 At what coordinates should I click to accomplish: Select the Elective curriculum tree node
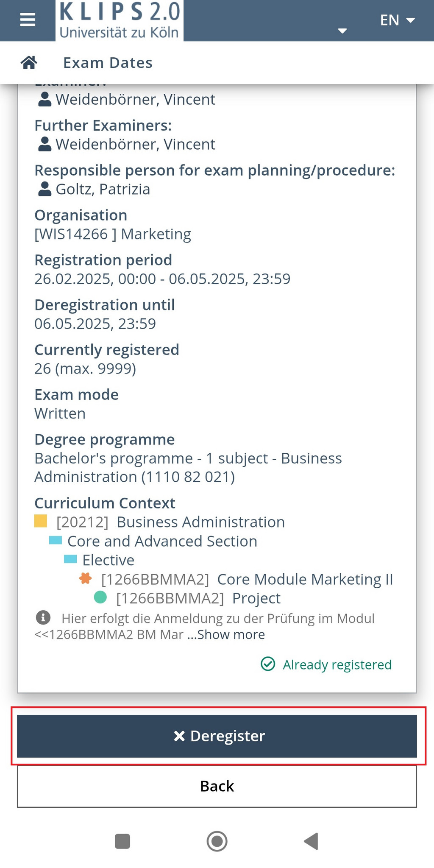pos(108,560)
